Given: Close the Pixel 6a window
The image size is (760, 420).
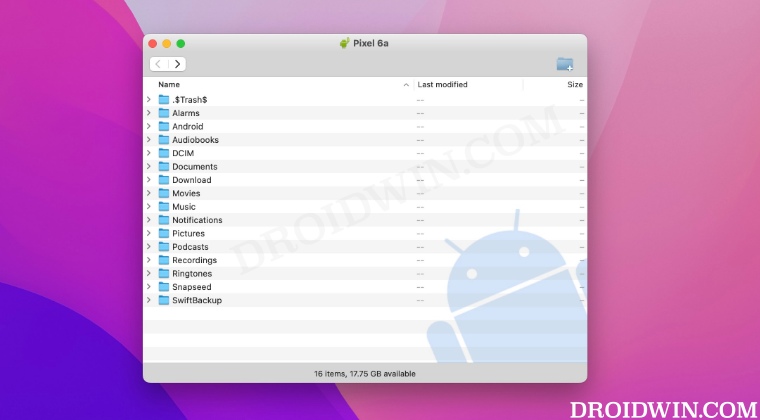Looking at the screenshot, I should [x=153, y=44].
